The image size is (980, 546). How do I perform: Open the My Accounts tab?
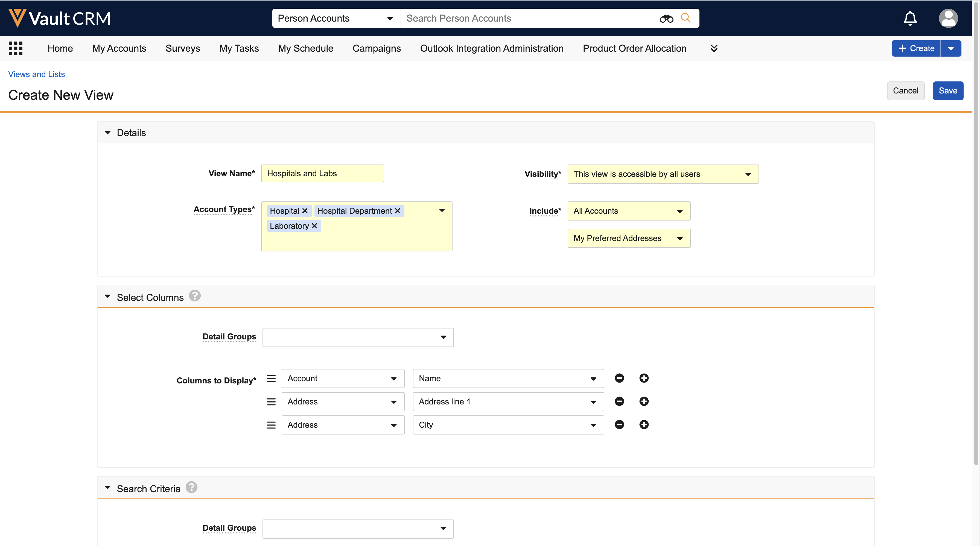click(x=119, y=48)
